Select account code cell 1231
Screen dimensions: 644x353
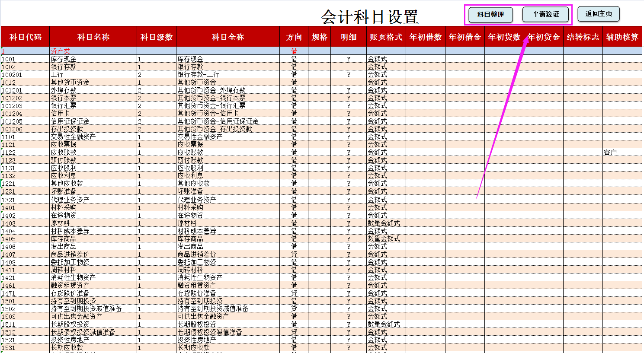[25, 191]
